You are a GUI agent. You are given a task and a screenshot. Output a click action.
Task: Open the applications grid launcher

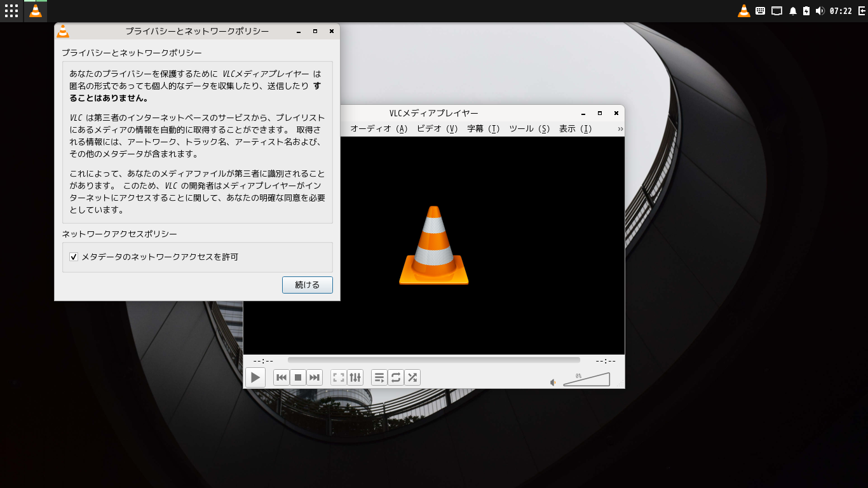pos(11,11)
